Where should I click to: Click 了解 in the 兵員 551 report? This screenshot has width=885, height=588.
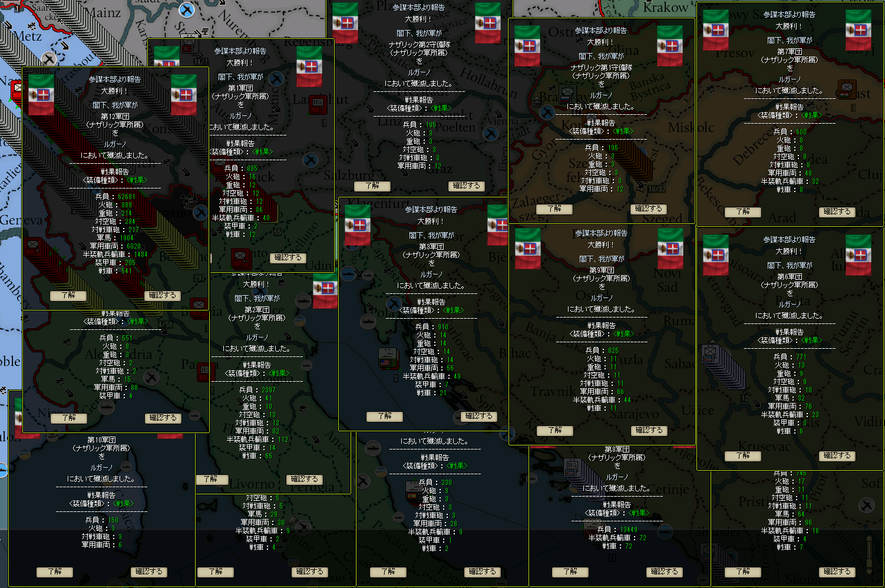click(69, 418)
